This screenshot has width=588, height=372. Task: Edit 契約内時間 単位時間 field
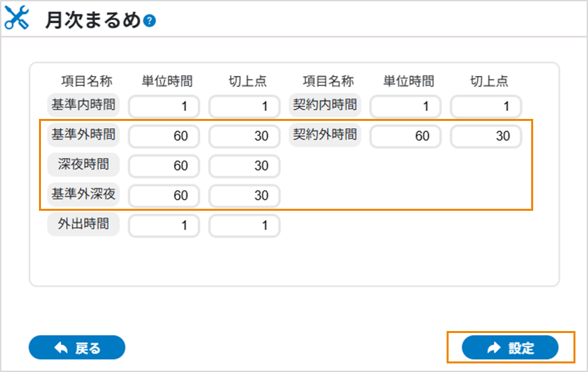[x=406, y=106]
